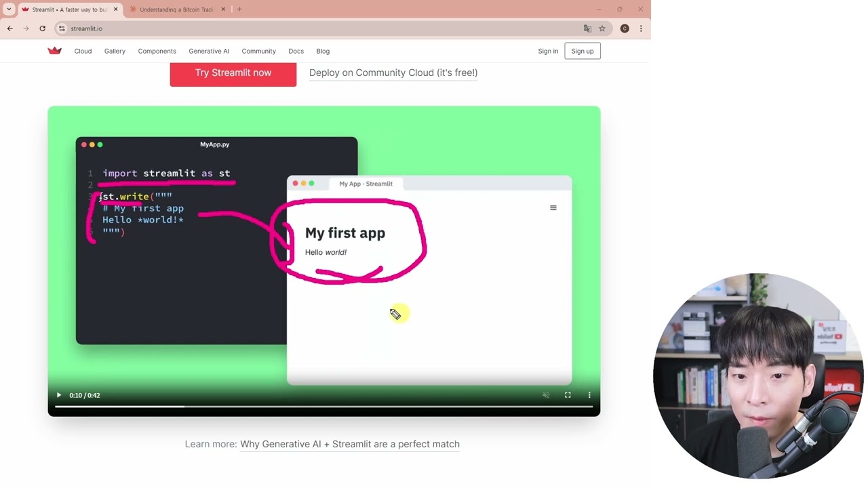Screen dimensions: 868x488
Task: Click the Sign in link
Action: 548,51
